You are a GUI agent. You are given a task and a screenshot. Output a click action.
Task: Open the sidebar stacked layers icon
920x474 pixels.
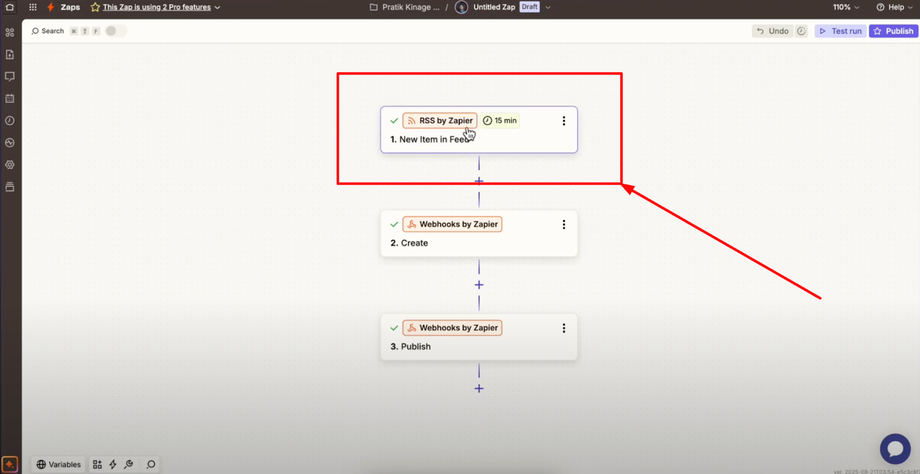coord(9,187)
